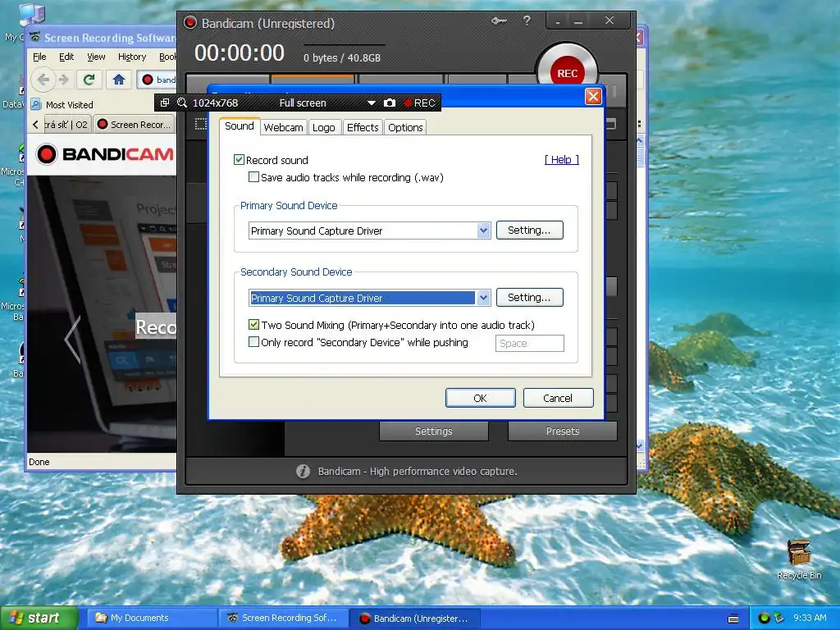Switch to Screen Recording Software taskbar item

pyautogui.click(x=284, y=619)
